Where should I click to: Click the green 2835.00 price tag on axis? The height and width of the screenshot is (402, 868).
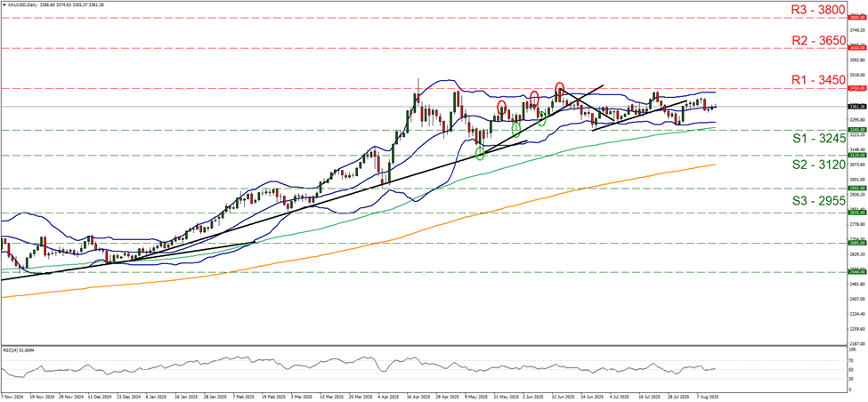point(856,213)
